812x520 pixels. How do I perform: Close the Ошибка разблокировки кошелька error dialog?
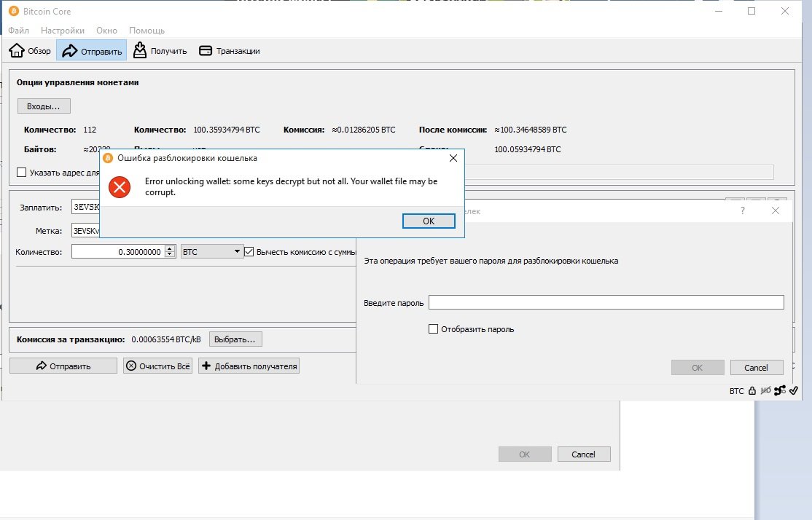[453, 158]
